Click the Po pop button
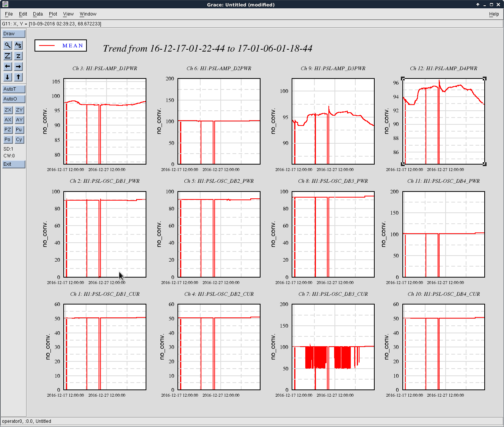 pyautogui.click(x=8, y=140)
